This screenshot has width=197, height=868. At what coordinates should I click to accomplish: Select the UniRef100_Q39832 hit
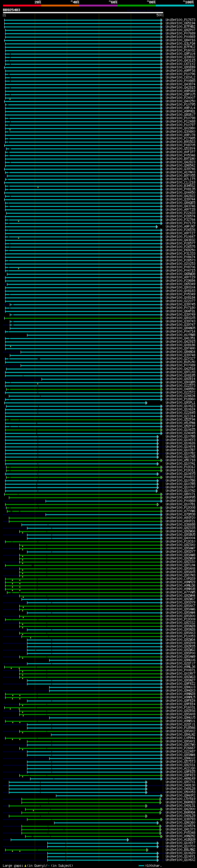tap(180, 57)
